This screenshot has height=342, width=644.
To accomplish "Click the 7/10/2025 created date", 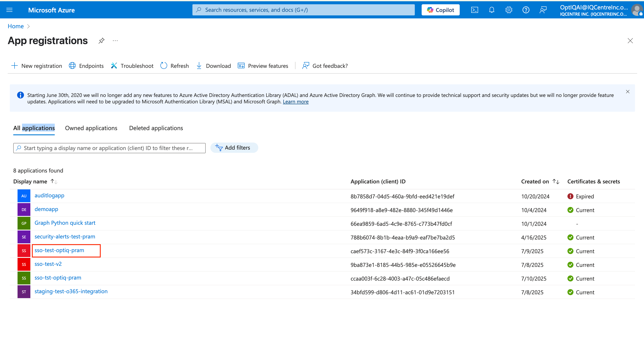I will tap(534, 278).
